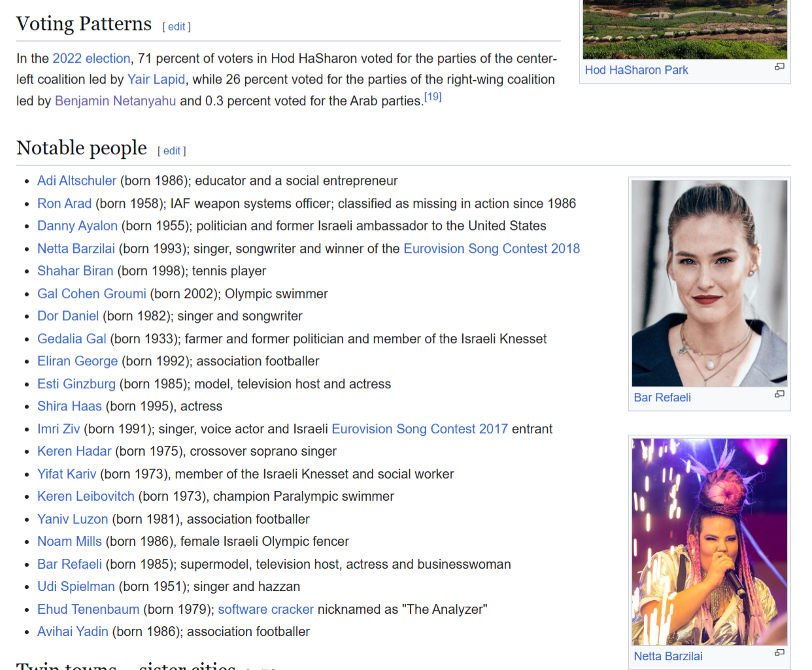
Task: Open Udi Spielman's article
Action: coord(76,586)
